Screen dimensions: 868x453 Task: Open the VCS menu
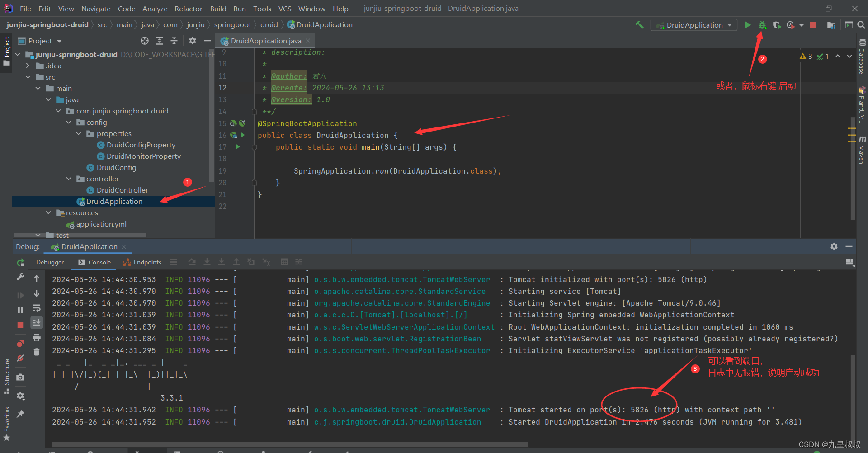click(x=285, y=9)
